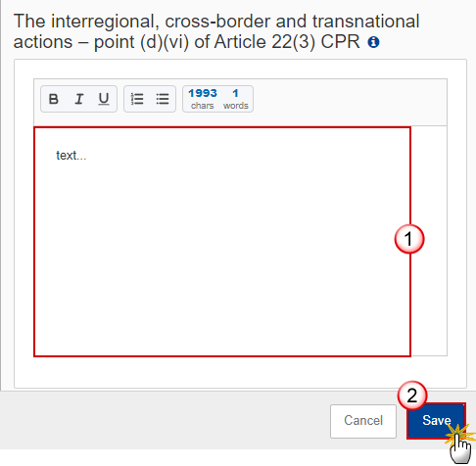The image size is (476, 466).
Task: Select the heading "The interregional, cross-border and transnational actions"
Action: pyautogui.click(x=216, y=31)
